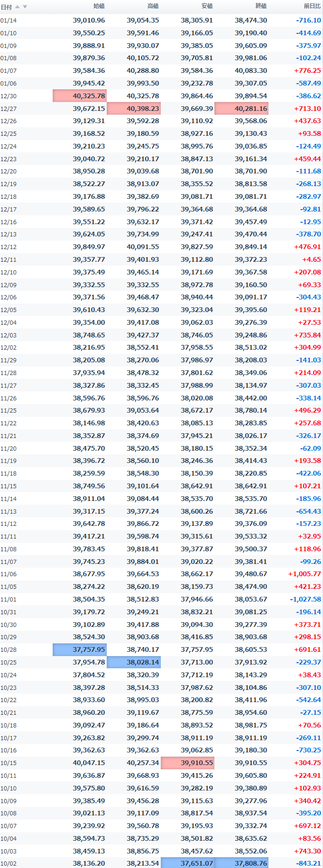Click the open value 39,945.42

coord(89,83)
